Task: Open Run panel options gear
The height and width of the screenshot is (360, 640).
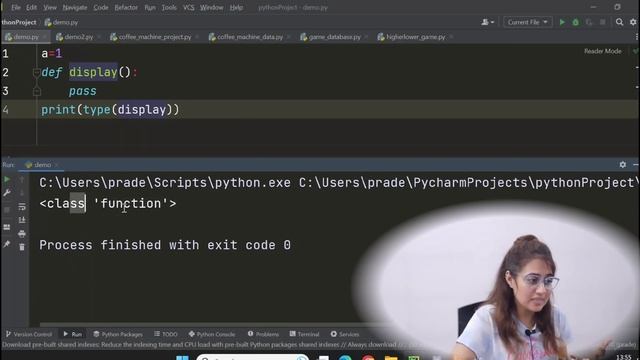Action: (622, 164)
